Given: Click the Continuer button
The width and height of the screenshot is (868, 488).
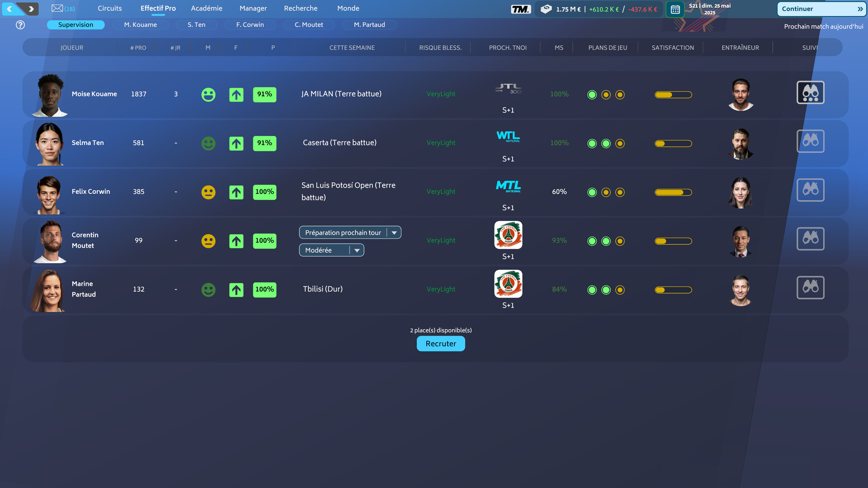Looking at the screenshot, I should tap(822, 9).
